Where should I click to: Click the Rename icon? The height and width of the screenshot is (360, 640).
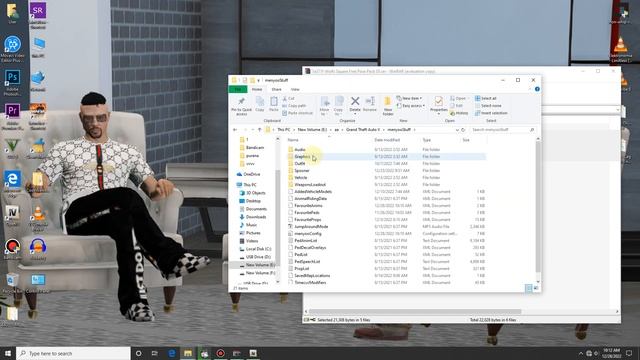point(370,101)
